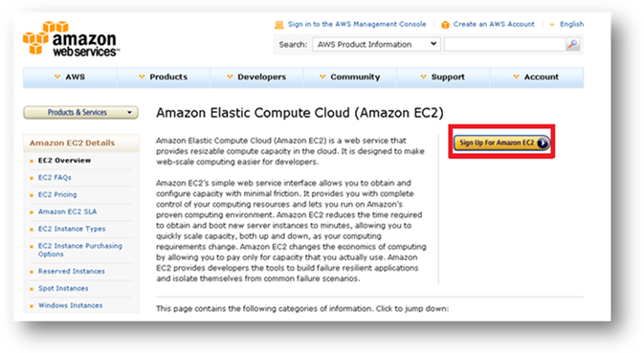Click the arrow icon on Sign Up button

[543, 143]
